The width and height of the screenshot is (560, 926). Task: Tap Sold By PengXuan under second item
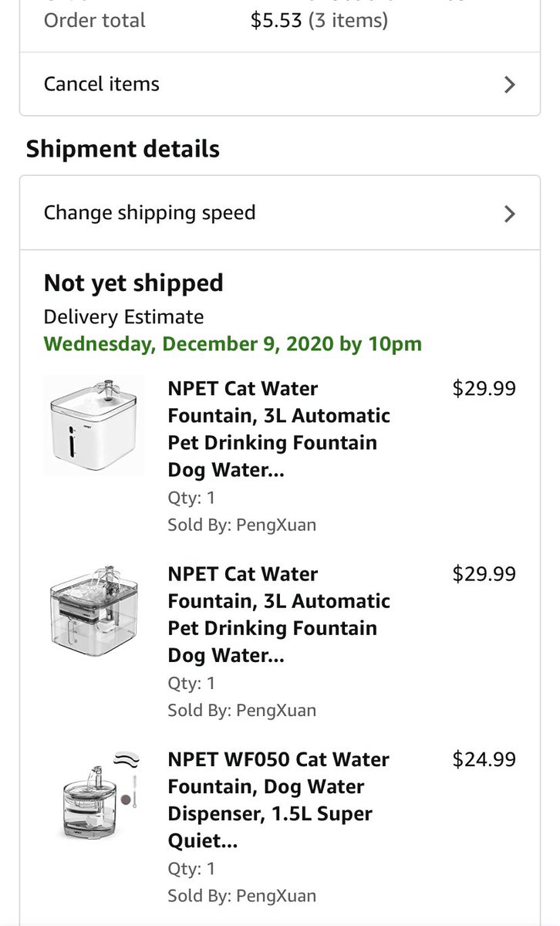tap(241, 711)
